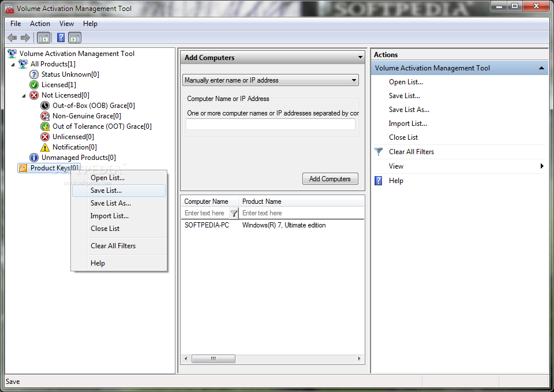Choose Import List... in context menu
This screenshot has height=392, width=554.
pos(119,216)
